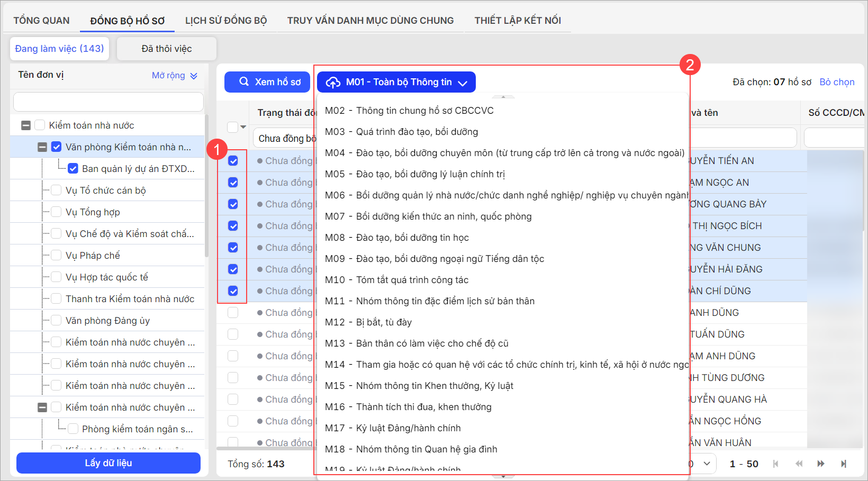The height and width of the screenshot is (481, 868).
Task: Go to the first page of results
Action: pos(775,464)
